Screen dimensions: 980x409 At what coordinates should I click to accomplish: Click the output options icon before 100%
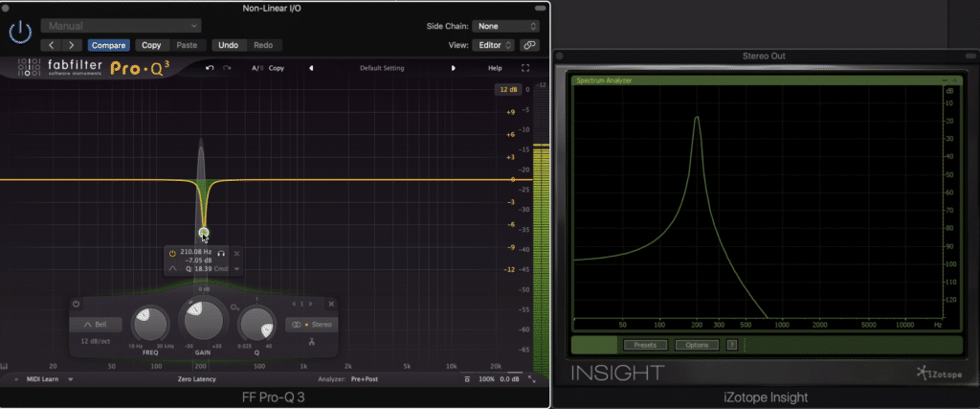tap(467, 379)
